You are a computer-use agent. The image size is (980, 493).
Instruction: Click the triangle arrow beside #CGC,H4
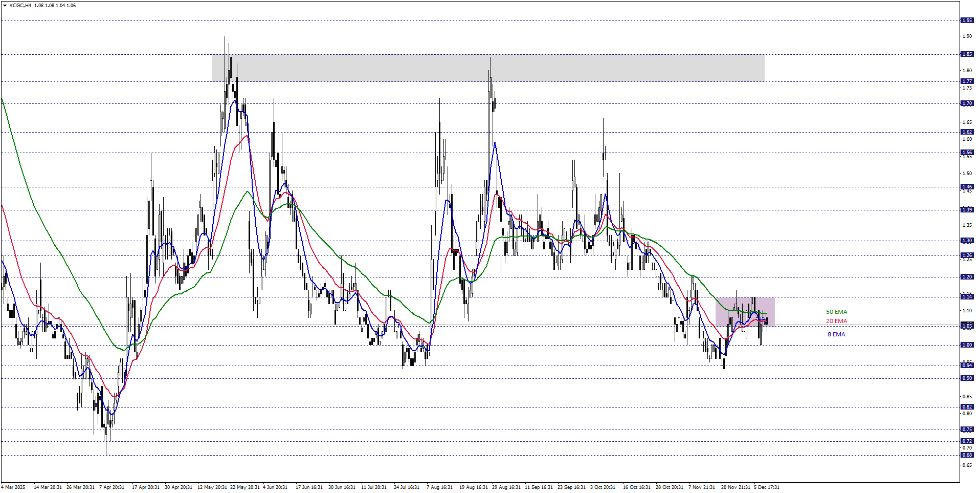click(5, 6)
